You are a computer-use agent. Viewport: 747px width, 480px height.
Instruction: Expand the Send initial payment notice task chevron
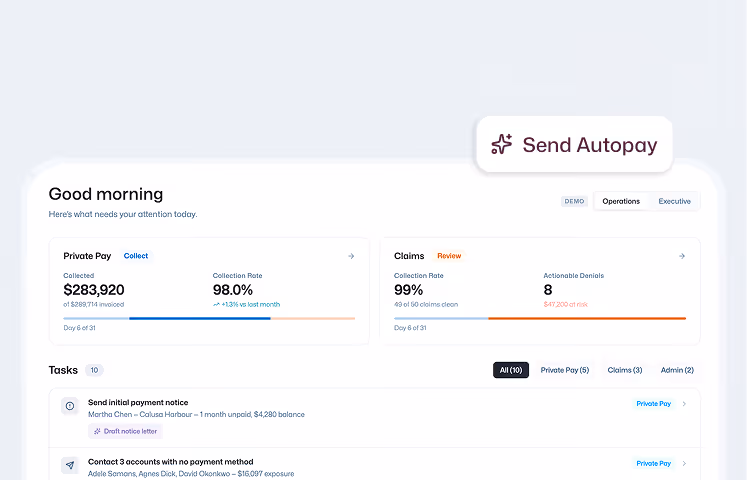point(684,404)
